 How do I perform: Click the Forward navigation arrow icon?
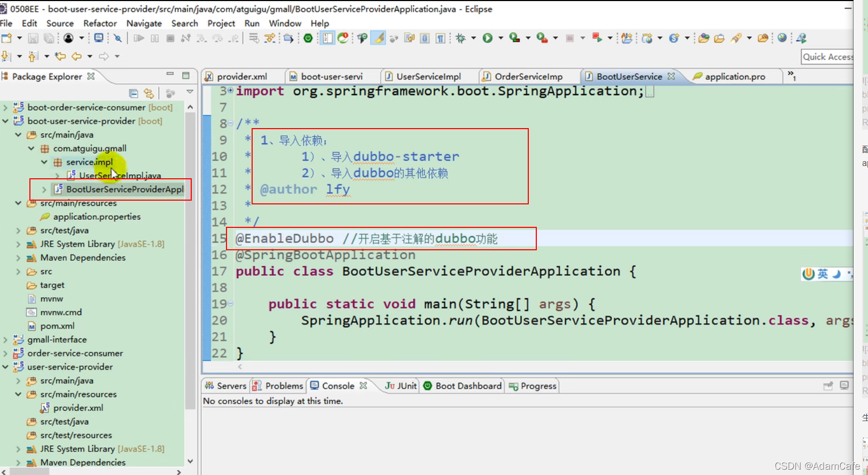tap(104, 56)
